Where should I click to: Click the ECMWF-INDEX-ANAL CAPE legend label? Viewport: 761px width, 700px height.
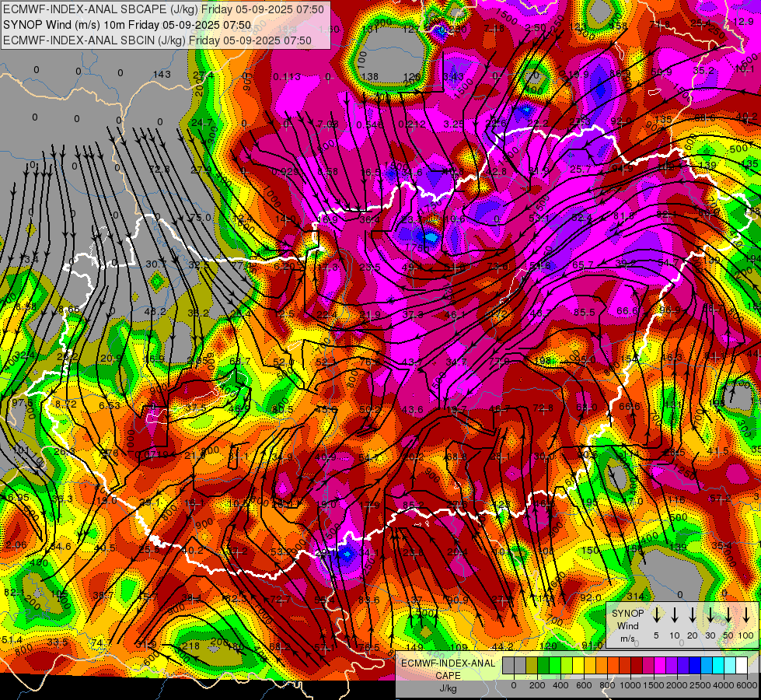click(x=448, y=670)
